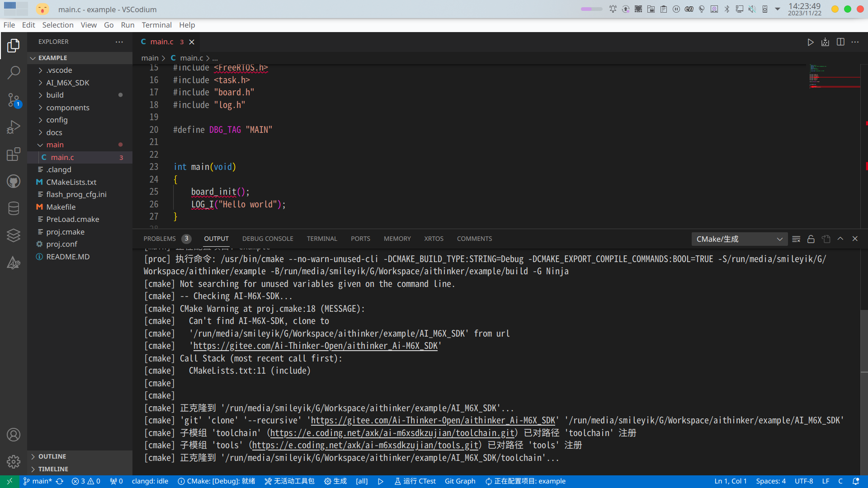Open the database view icon
The image size is (868, 488).
tap(14, 208)
